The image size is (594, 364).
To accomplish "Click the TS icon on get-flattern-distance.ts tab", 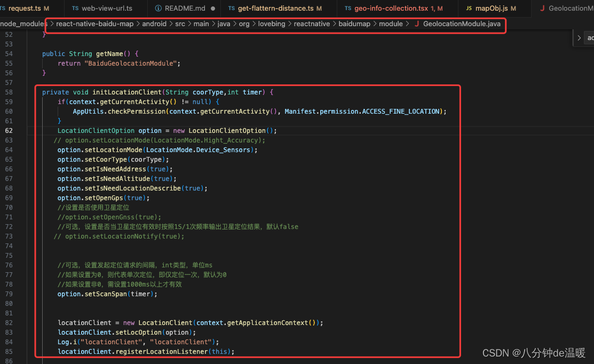I will pos(232,9).
